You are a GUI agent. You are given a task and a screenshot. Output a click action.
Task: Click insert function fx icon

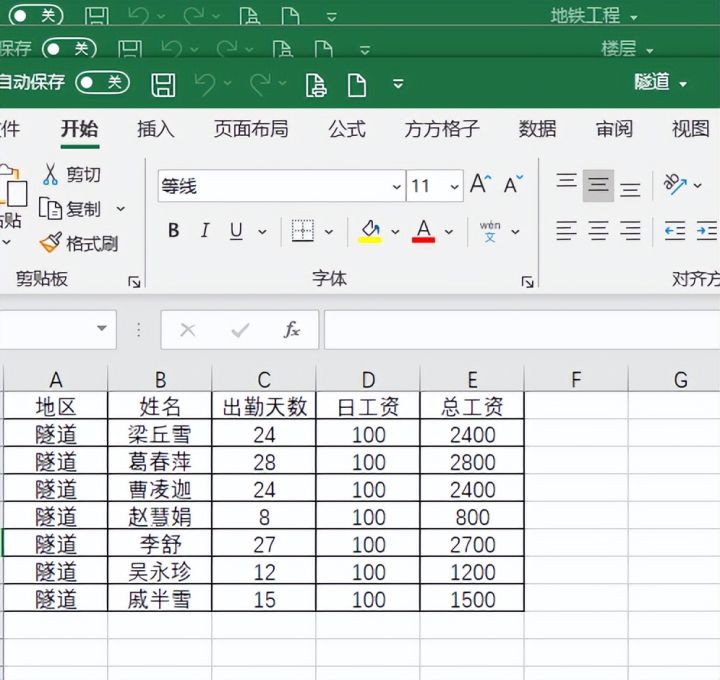click(292, 330)
